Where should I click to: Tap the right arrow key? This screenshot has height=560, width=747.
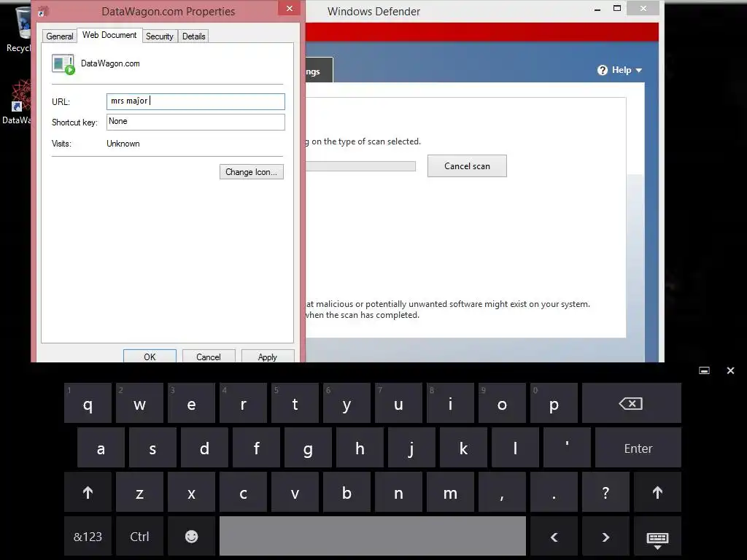(x=605, y=537)
